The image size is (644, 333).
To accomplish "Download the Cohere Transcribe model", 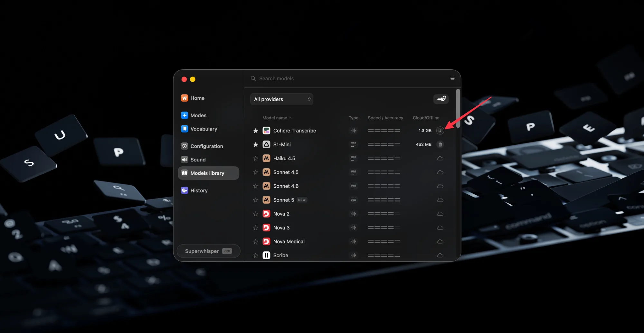I will pos(440,131).
